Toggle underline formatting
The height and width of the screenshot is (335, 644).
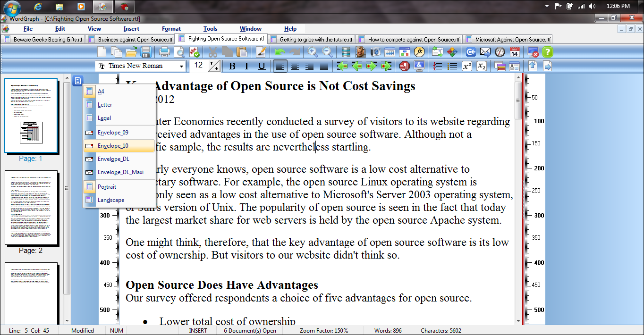[x=262, y=67]
